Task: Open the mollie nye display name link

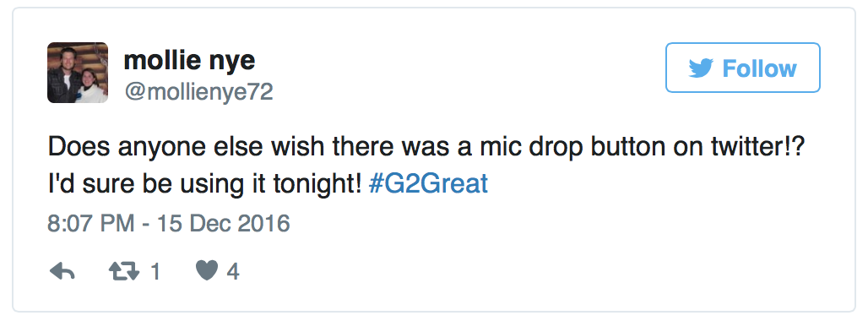Action: (189, 59)
